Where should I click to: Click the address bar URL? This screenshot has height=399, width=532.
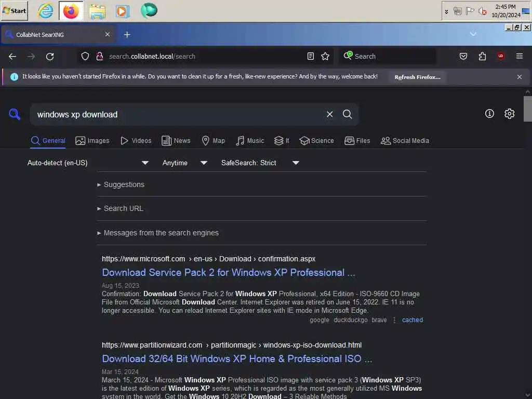[152, 56]
